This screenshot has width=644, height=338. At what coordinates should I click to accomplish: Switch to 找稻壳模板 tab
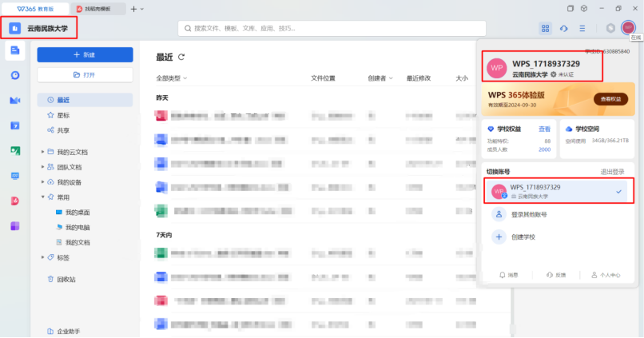[x=97, y=9]
